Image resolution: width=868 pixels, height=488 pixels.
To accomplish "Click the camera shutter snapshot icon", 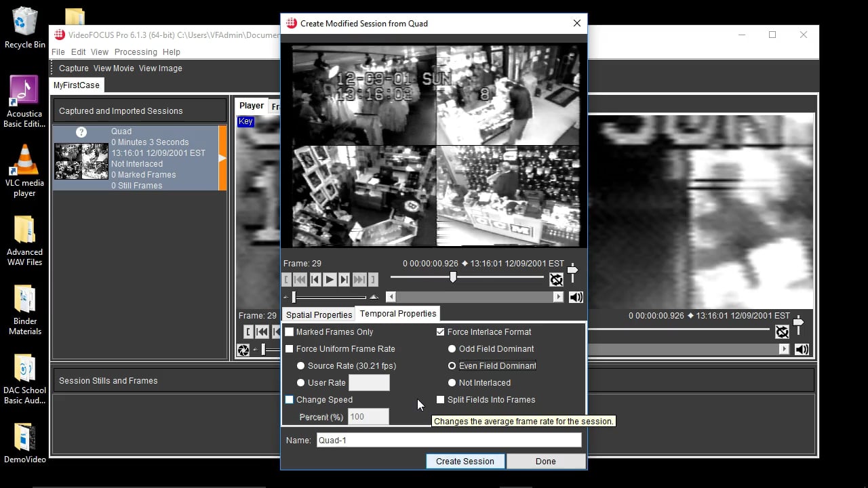I will click(x=243, y=350).
